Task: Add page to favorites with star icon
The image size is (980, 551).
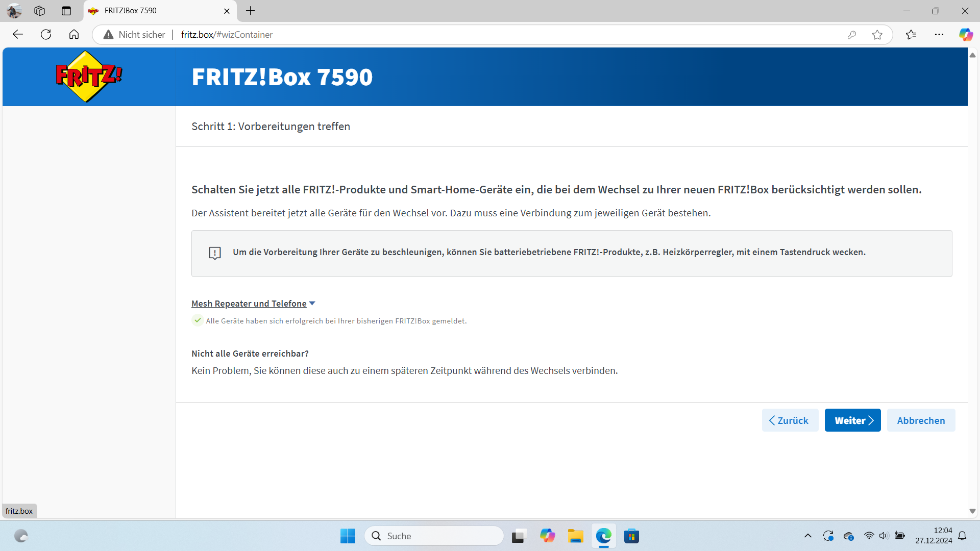Action: click(x=877, y=35)
